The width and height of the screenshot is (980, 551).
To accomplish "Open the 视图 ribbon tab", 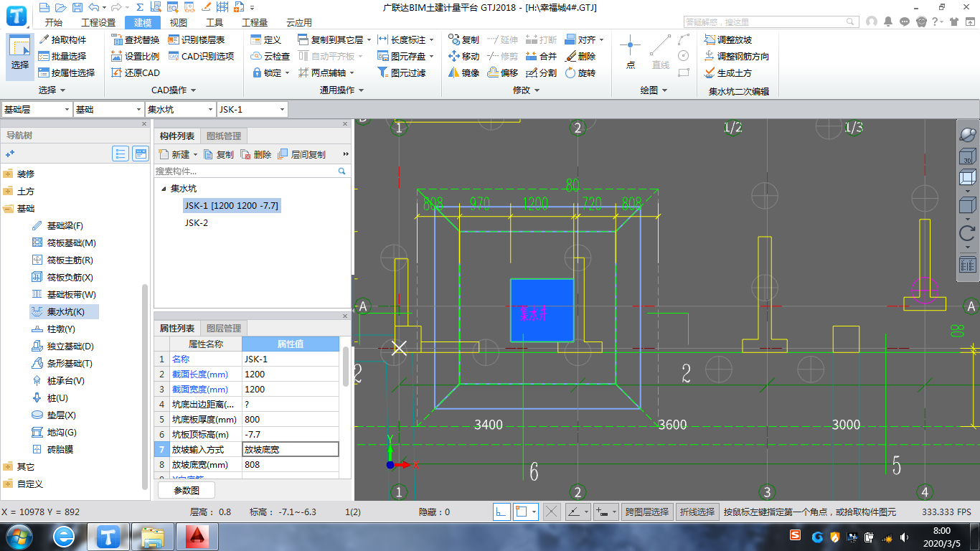I will point(179,22).
